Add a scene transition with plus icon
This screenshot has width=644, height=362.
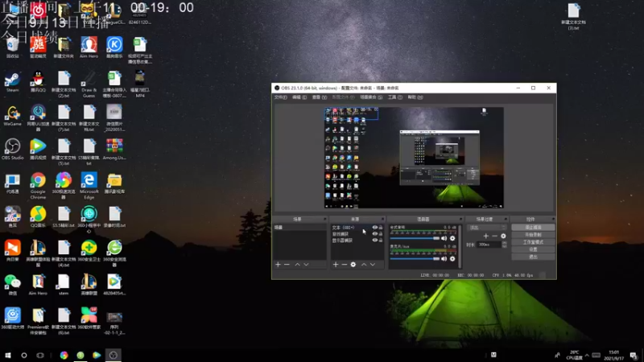click(486, 236)
